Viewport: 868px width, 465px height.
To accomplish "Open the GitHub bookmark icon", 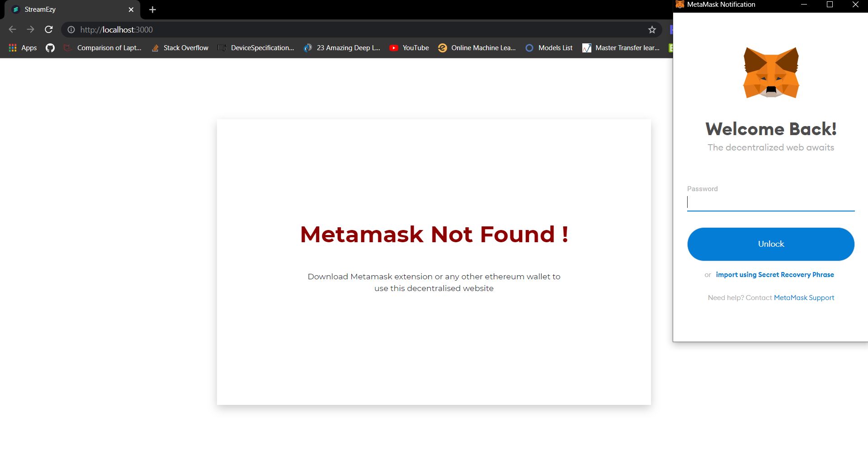I will (50, 47).
